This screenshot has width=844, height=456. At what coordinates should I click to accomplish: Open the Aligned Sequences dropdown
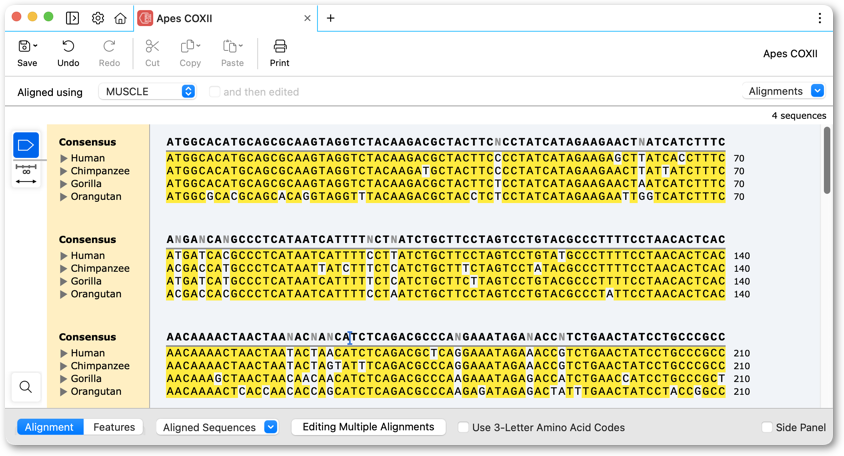click(x=217, y=427)
